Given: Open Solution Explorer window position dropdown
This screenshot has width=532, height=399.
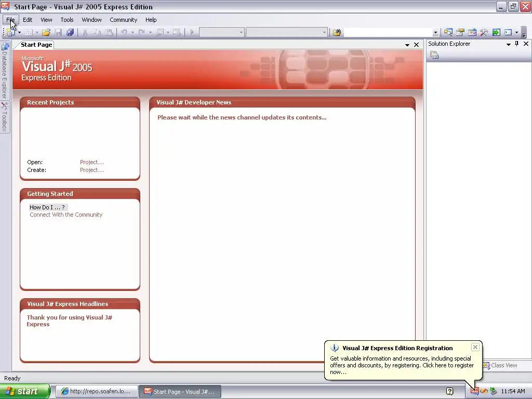Looking at the screenshot, I should pyautogui.click(x=508, y=44).
